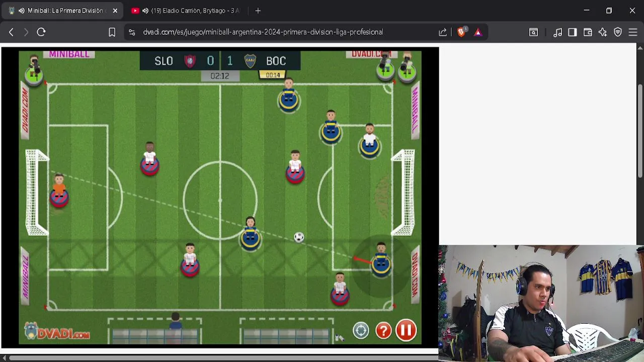Go forward to the next page

26,32
